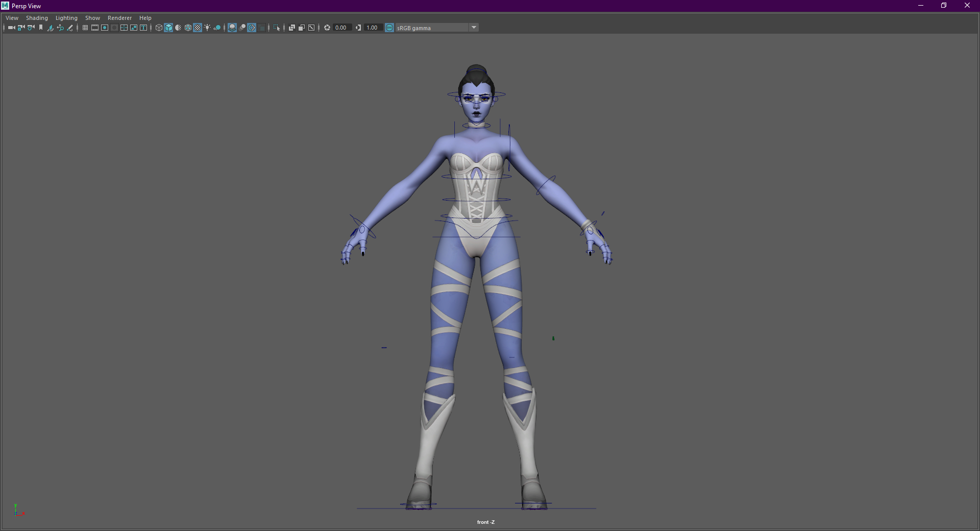Open the Shading menu
This screenshot has height=531, width=980.
(x=37, y=18)
